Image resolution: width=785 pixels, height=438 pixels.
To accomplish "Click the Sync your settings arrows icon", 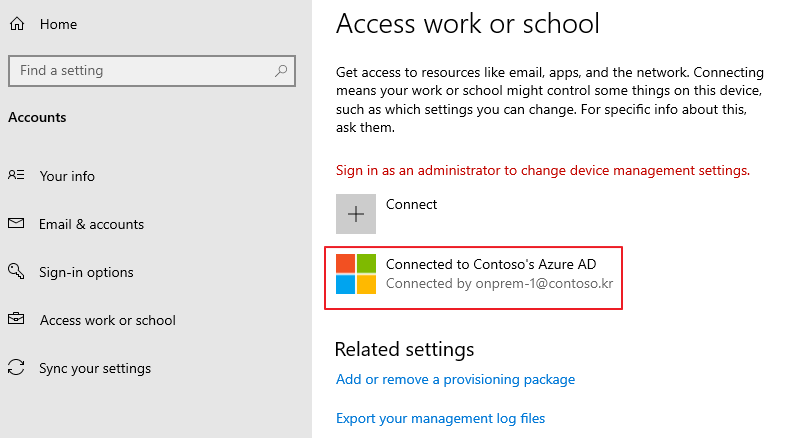I will 16,367.
